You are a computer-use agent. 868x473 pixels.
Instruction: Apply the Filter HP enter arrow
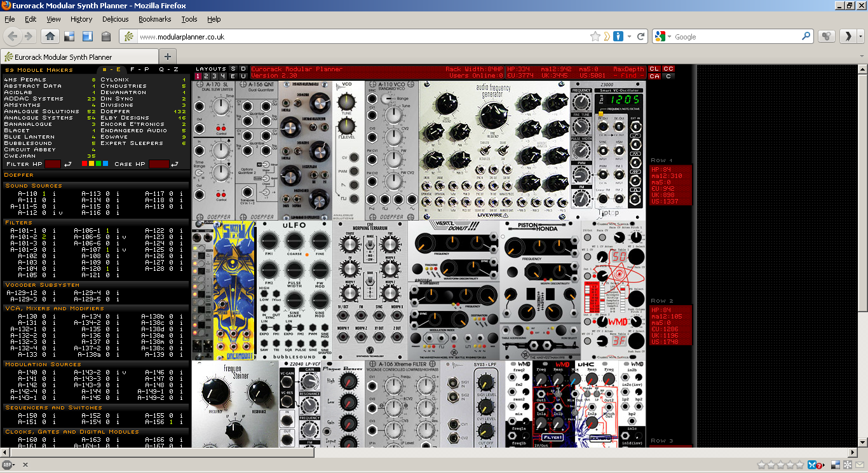(x=69, y=164)
